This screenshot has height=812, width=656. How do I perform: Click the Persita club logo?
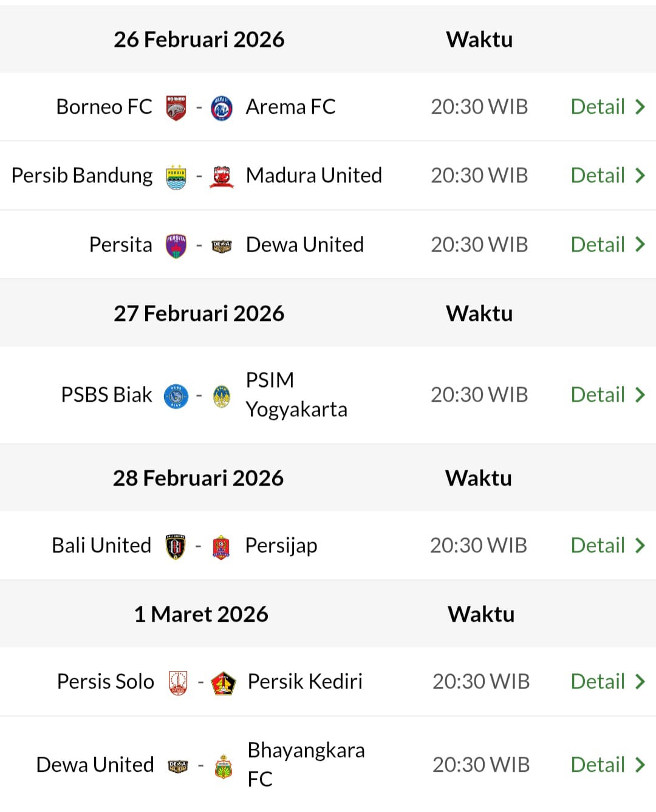176,244
